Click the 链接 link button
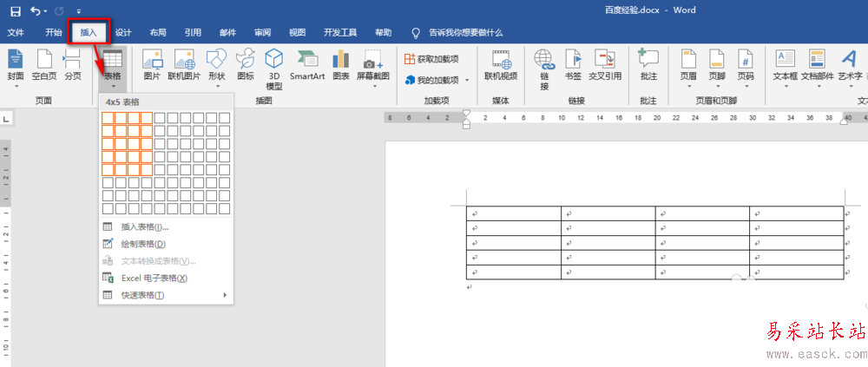This screenshot has width=868, height=367. pos(544,69)
